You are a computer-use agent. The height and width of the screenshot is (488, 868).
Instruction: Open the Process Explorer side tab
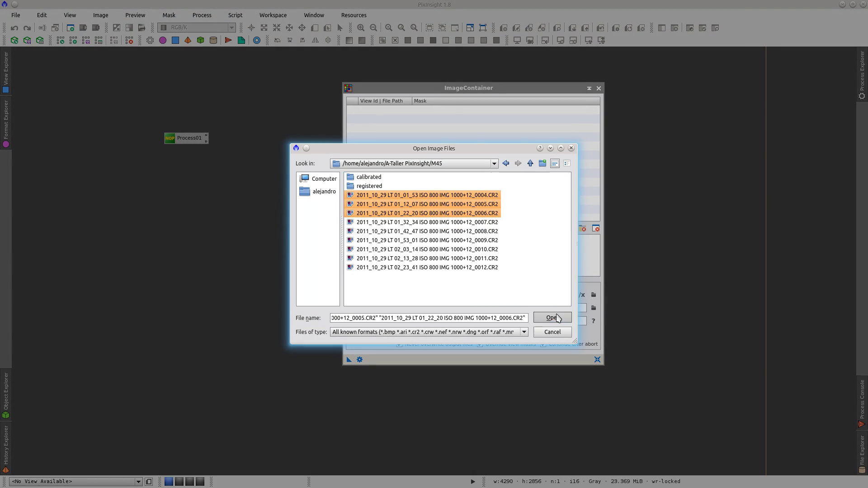pos(862,75)
